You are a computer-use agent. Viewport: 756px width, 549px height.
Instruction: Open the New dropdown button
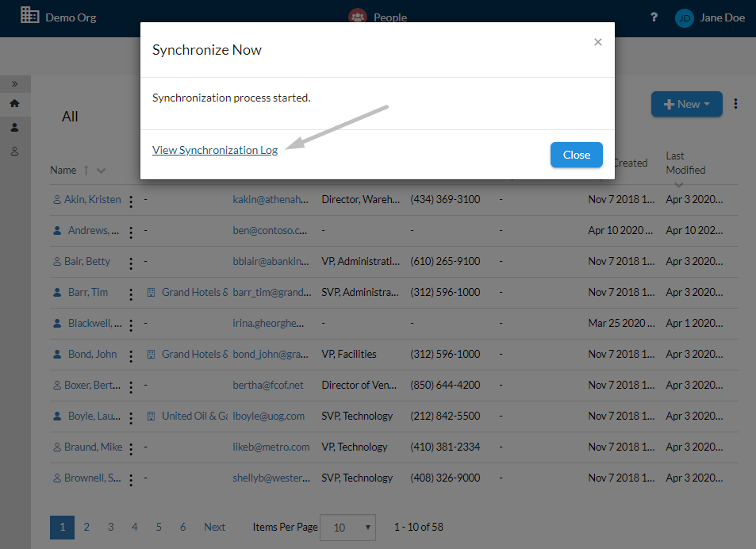click(x=686, y=104)
